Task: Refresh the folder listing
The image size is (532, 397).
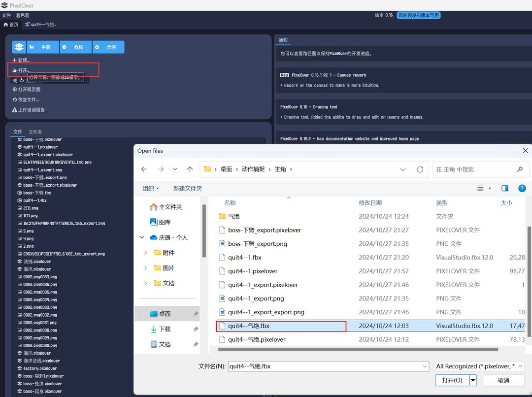Action: [420, 169]
